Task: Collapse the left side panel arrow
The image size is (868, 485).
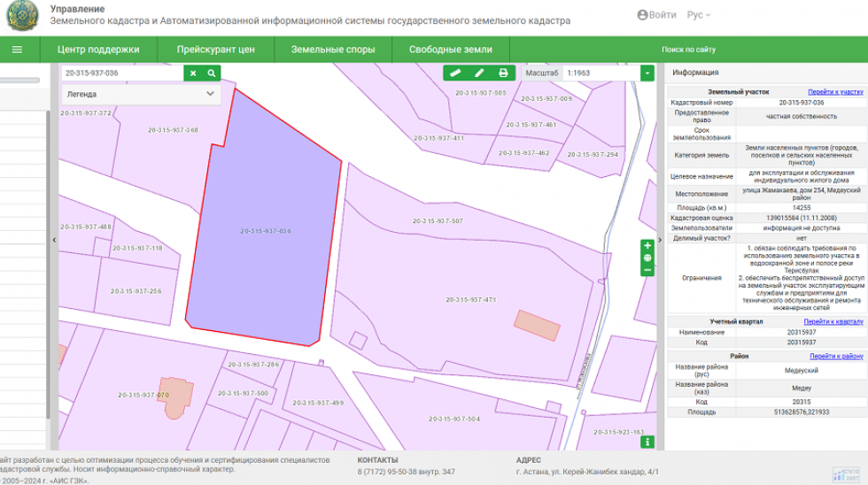Action: [x=54, y=240]
